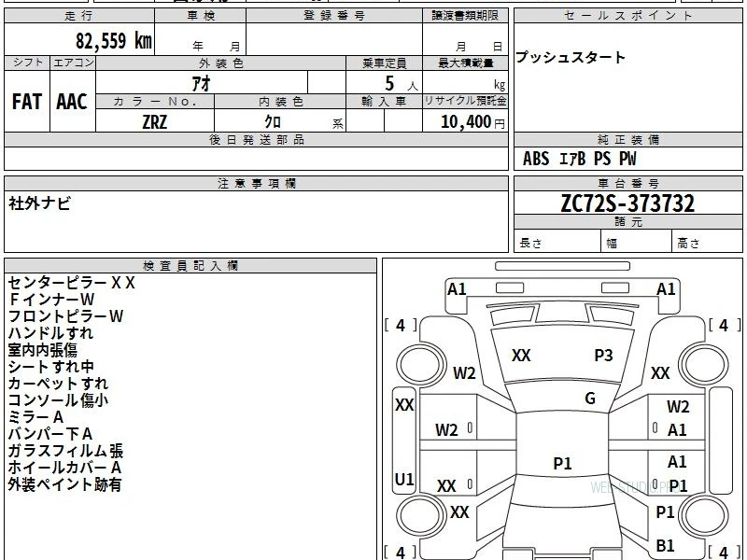Select chassis number ZC72S-373732
Viewport: 747px width, 560px height.
627,203
